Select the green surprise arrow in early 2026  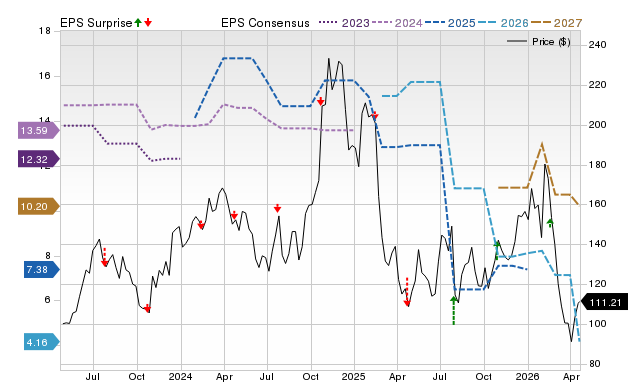tap(550, 223)
